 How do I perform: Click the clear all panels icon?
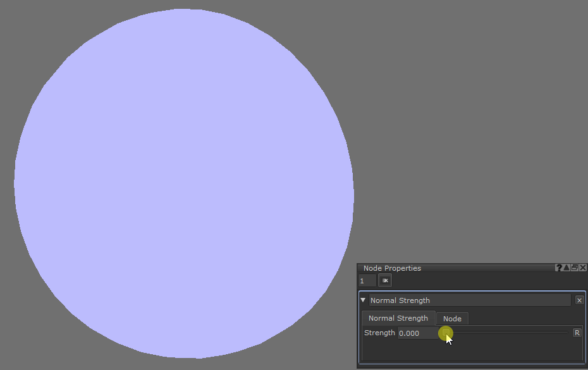[x=385, y=280]
